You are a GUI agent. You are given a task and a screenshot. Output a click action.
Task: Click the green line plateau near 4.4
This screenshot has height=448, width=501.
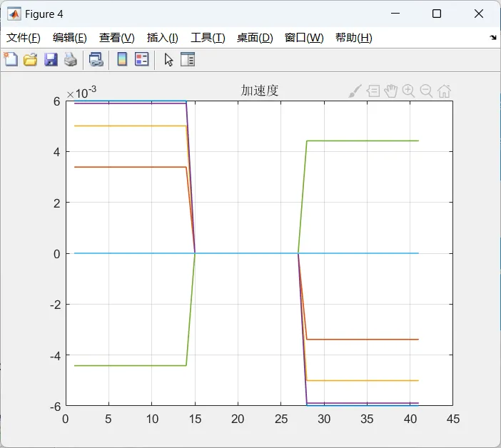pyautogui.click(x=363, y=141)
